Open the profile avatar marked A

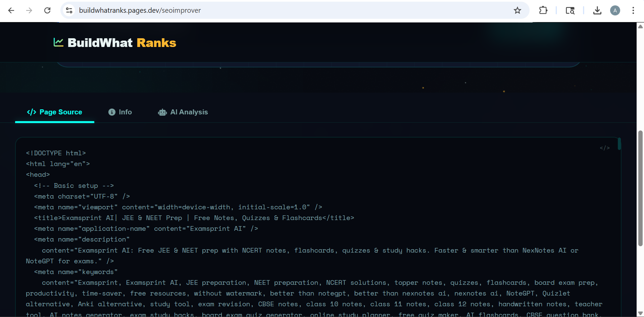coord(615,10)
